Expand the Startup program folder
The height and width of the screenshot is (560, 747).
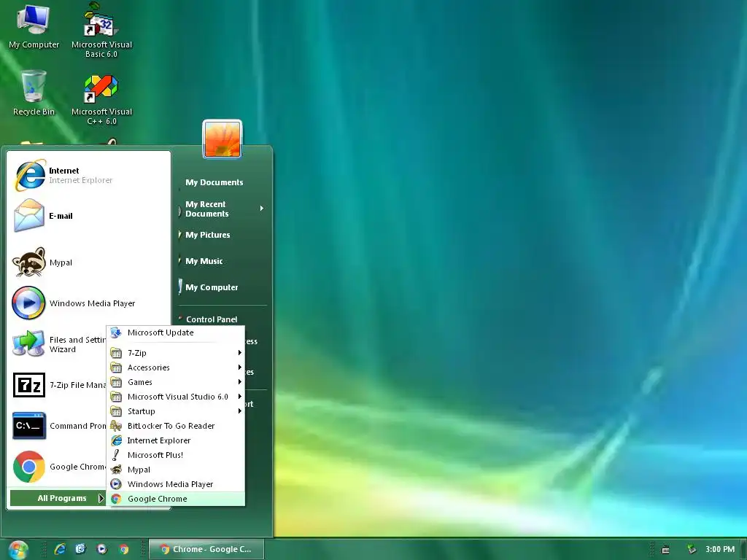pyautogui.click(x=176, y=411)
